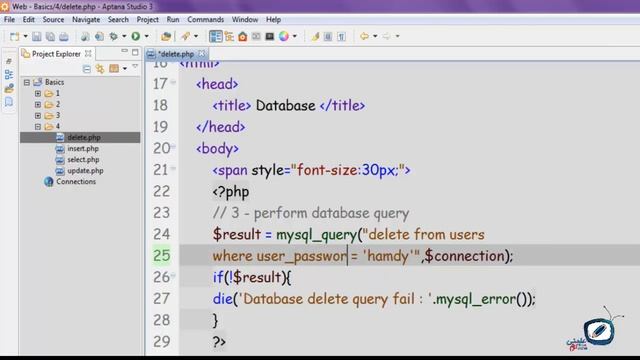Viewport: 640px width, 360px height.
Task: Click the New file toolbar icon
Action: (14, 37)
